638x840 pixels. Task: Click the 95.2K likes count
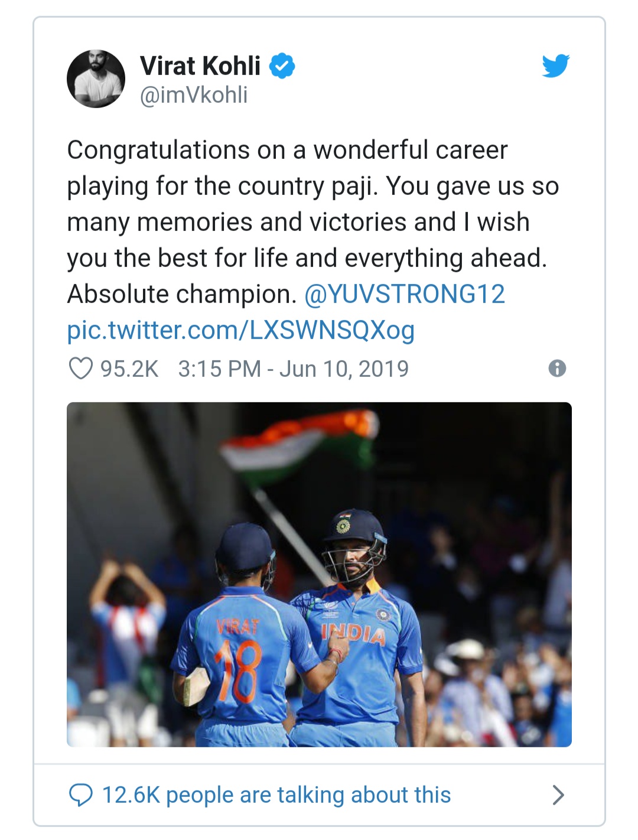pos(129,369)
